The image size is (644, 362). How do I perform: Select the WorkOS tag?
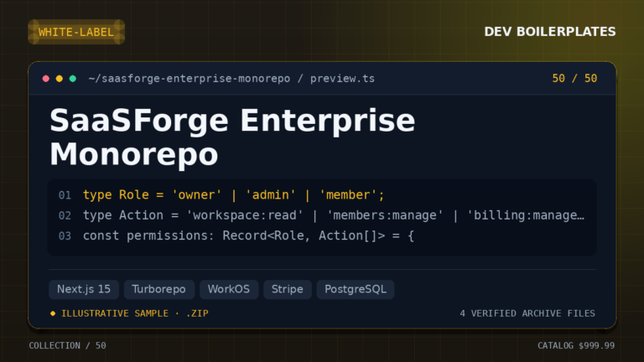point(229,289)
